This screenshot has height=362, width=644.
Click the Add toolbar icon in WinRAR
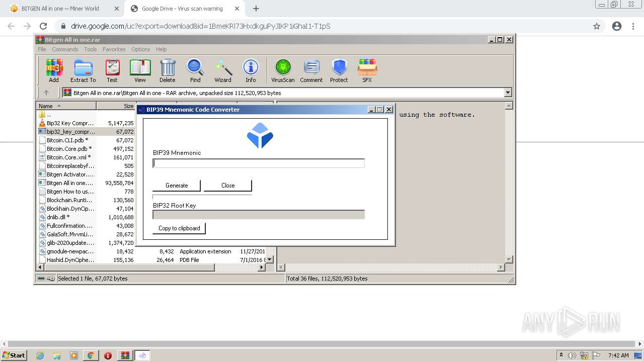pyautogui.click(x=54, y=70)
